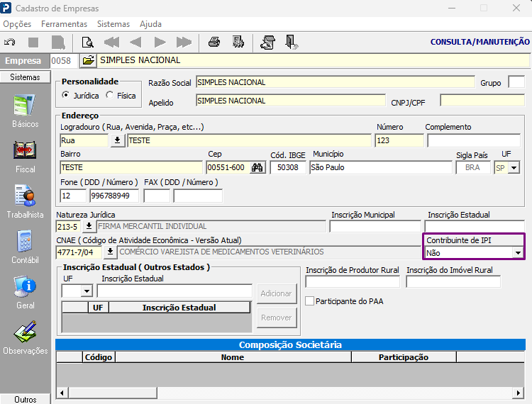Click the Nome column header

[233, 357]
